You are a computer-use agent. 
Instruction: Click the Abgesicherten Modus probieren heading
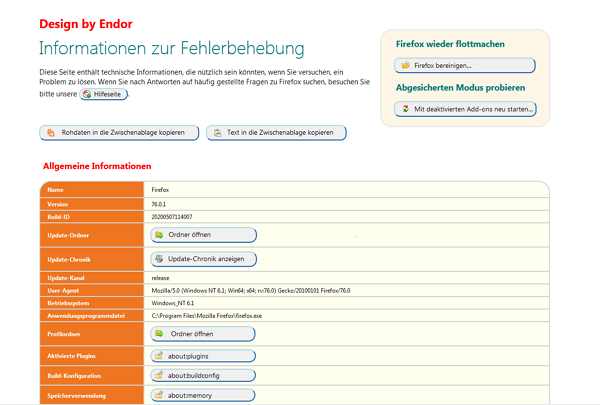coord(460,88)
